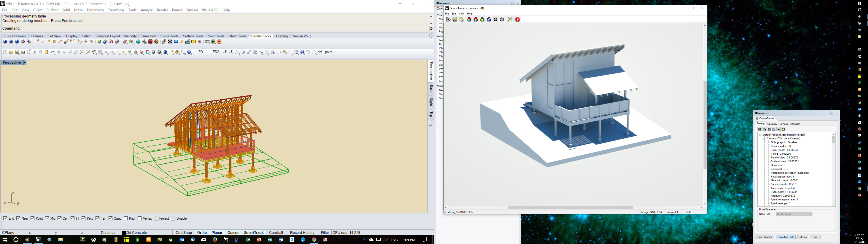The image size is (868, 244).
Task: Open the Node Type RenderTarget combo box
Action: 794,214
